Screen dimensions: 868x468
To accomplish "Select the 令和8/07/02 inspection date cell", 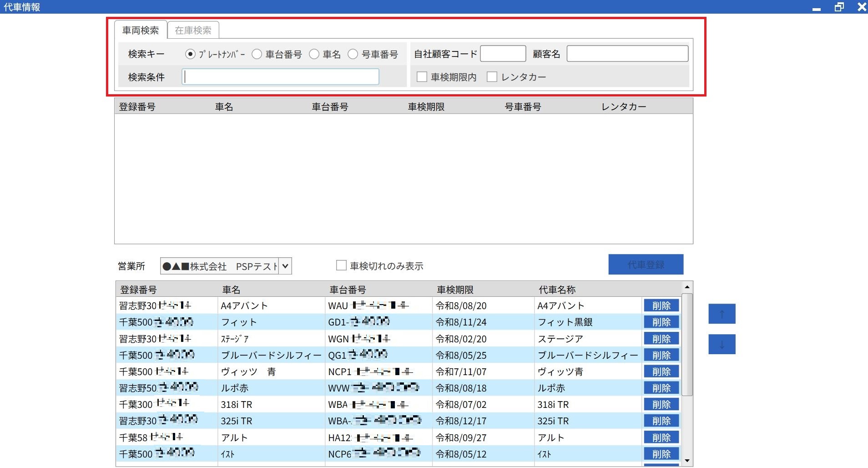I will click(483, 404).
